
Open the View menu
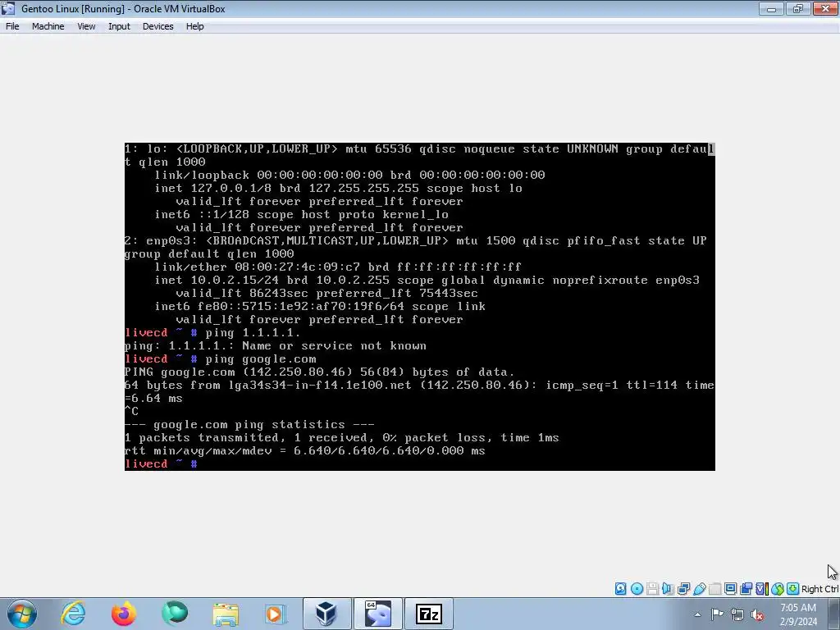point(86,26)
